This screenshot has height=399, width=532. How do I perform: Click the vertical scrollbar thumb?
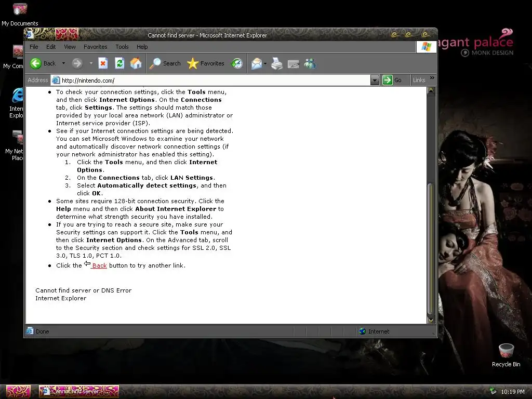[430, 249]
